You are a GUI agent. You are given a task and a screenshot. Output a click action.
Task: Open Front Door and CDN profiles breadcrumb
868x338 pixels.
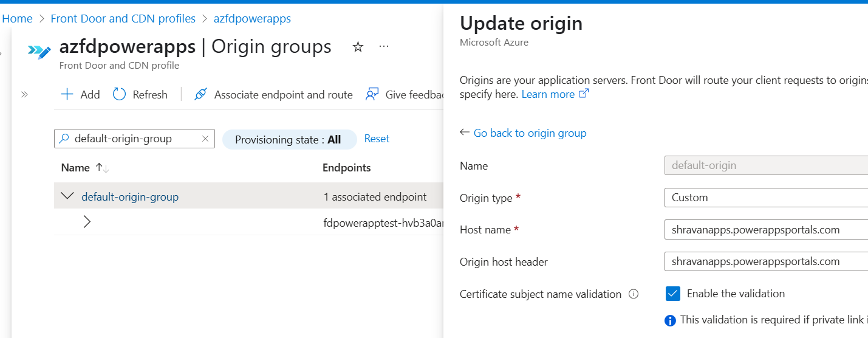click(x=123, y=19)
